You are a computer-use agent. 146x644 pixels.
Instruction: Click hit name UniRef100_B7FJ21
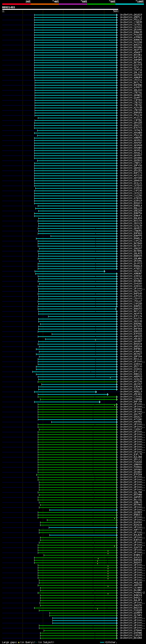coord(131,371)
